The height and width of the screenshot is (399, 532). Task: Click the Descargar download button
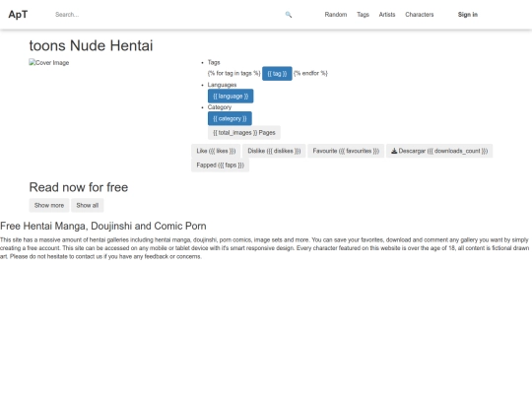[439, 151]
